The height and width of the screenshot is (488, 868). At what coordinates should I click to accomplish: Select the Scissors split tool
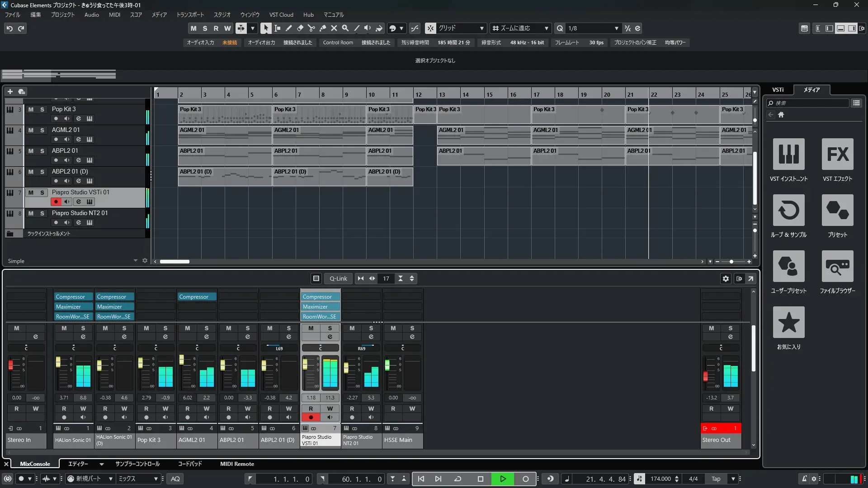click(311, 28)
